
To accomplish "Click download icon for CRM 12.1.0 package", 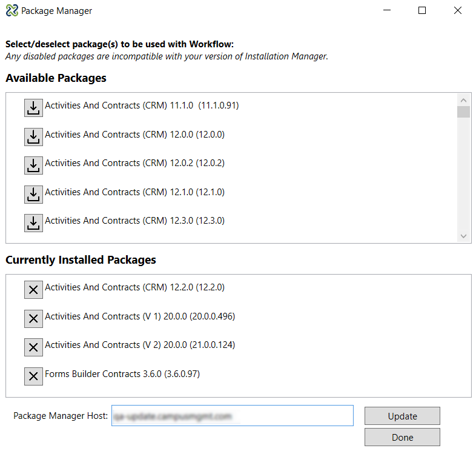I will point(33,194).
